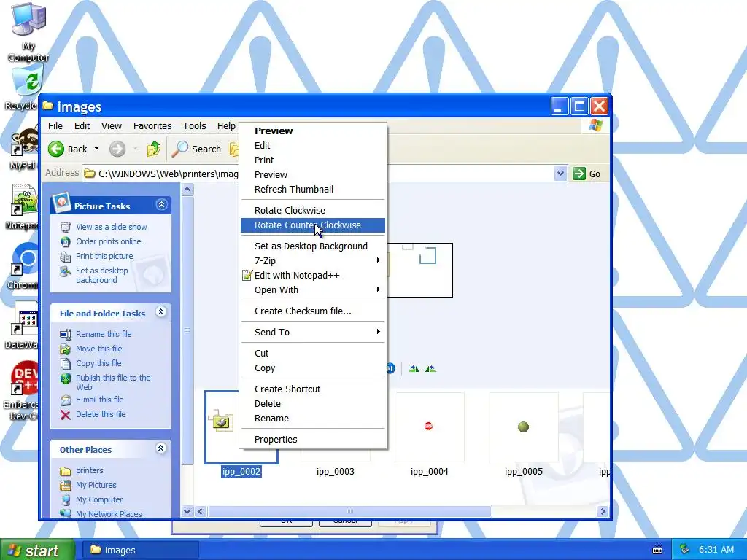Expand the Open With submenu
The height and width of the screenshot is (560, 747).
[313, 290]
